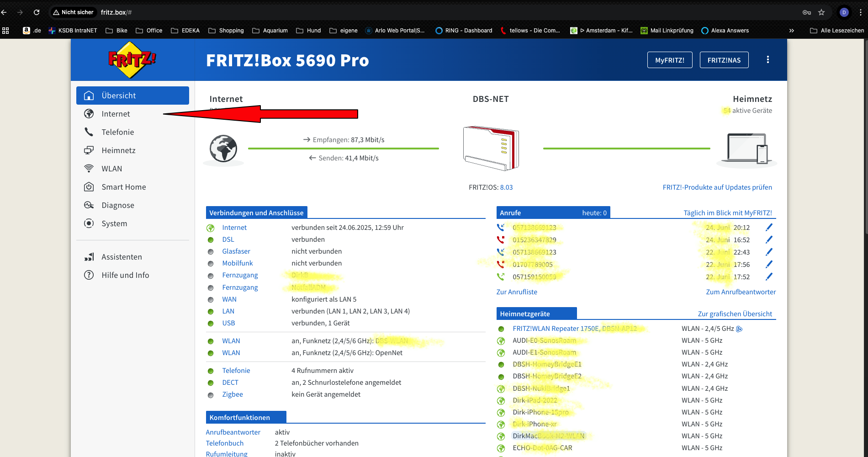This screenshot has height=457, width=868.
Task: Edit the call entry from 17:52
Action: pos(769,276)
